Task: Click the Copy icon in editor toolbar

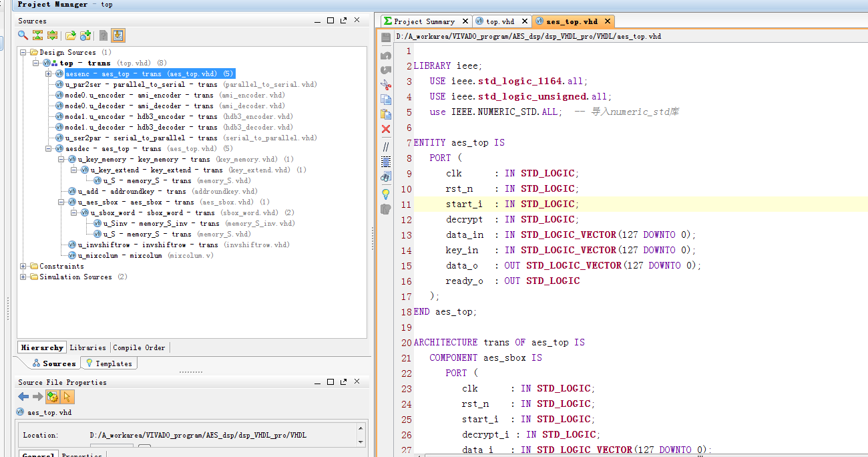Action: click(x=386, y=100)
